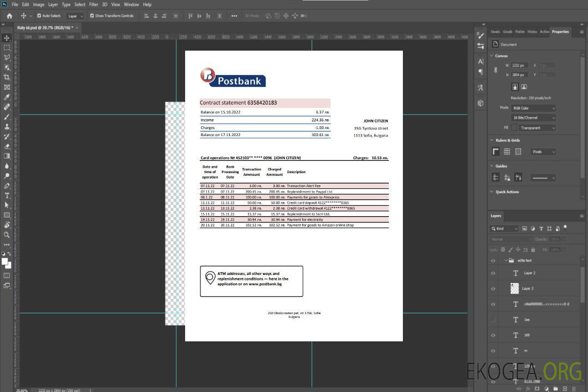This screenshot has height=392, width=588.
Task: Open the Image menu
Action: pyautogui.click(x=39, y=4)
